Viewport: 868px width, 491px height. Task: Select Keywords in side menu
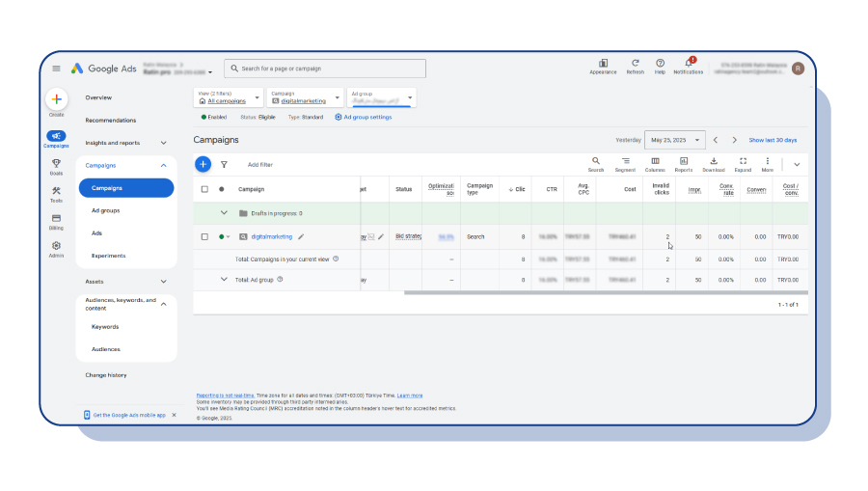click(105, 327)
